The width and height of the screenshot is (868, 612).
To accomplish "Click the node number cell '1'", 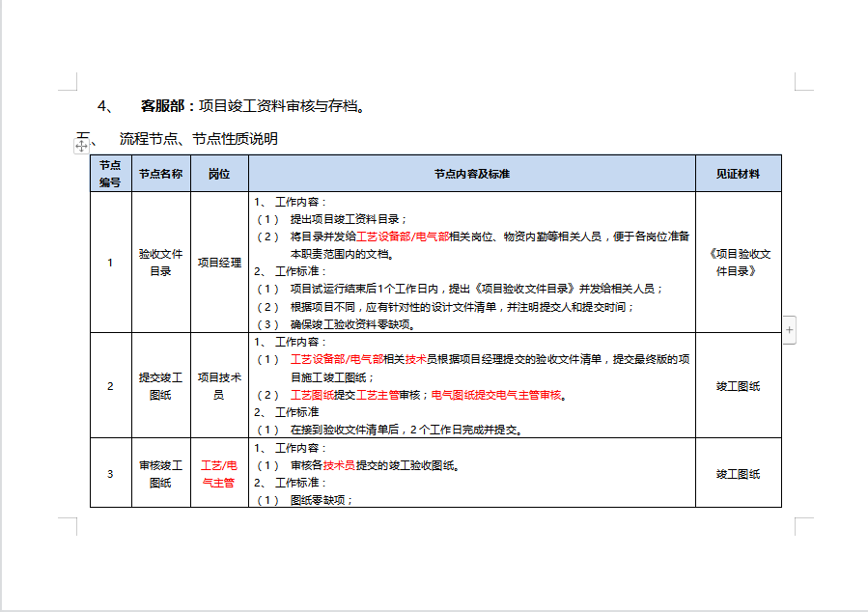I will (110, 263).
